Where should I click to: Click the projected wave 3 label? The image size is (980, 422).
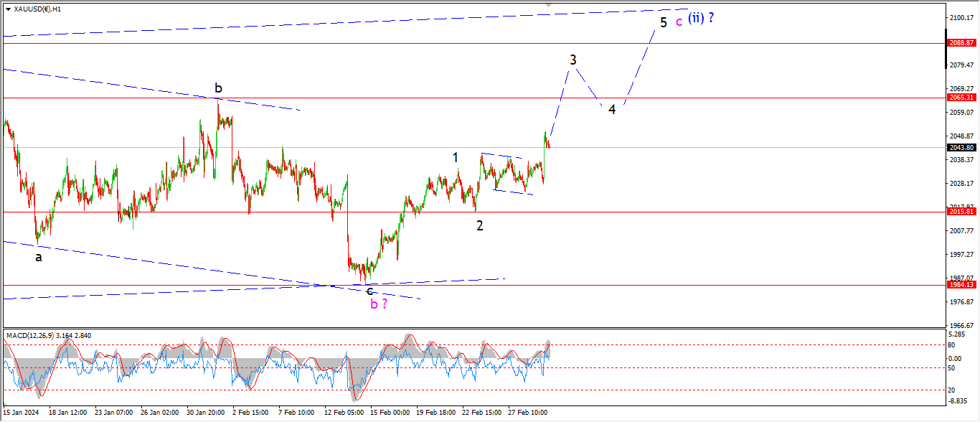[x=573, y=60]
